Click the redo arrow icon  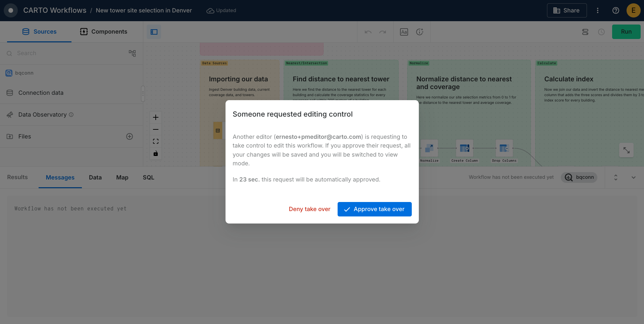(383, 32)
